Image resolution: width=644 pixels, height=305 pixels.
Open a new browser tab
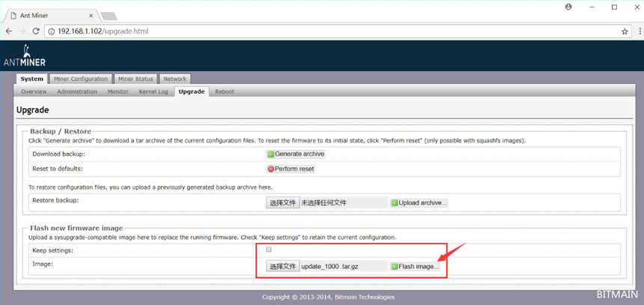click(x=109, y=16)
